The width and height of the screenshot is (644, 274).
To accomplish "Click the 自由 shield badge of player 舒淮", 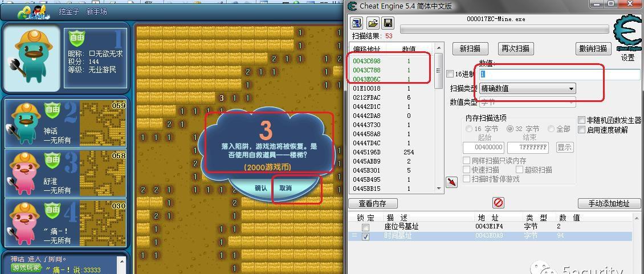I will click(x=52, y=160).
